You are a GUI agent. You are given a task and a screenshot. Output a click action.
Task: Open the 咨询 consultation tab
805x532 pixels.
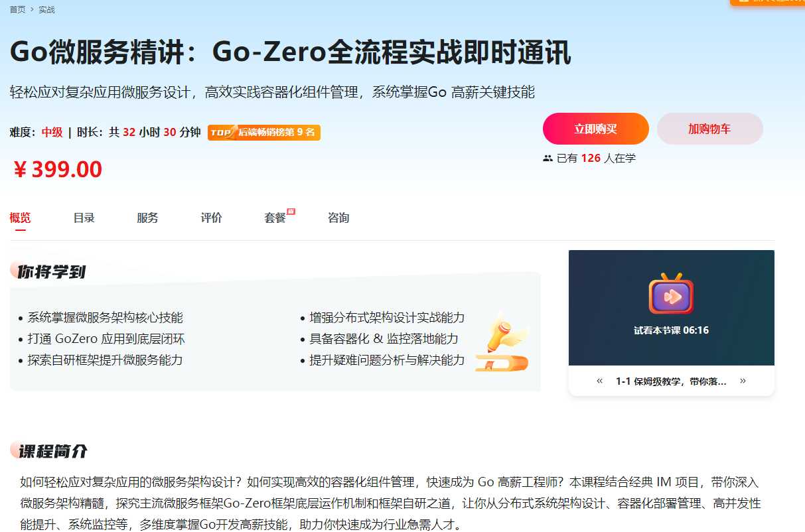[x=338, y=218]
